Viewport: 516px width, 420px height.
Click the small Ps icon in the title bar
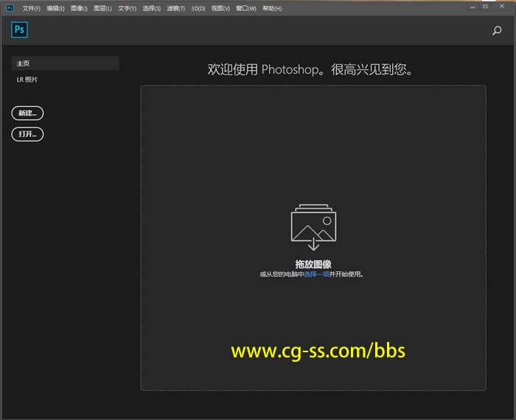pyautogui.click(x=10, y=8)
